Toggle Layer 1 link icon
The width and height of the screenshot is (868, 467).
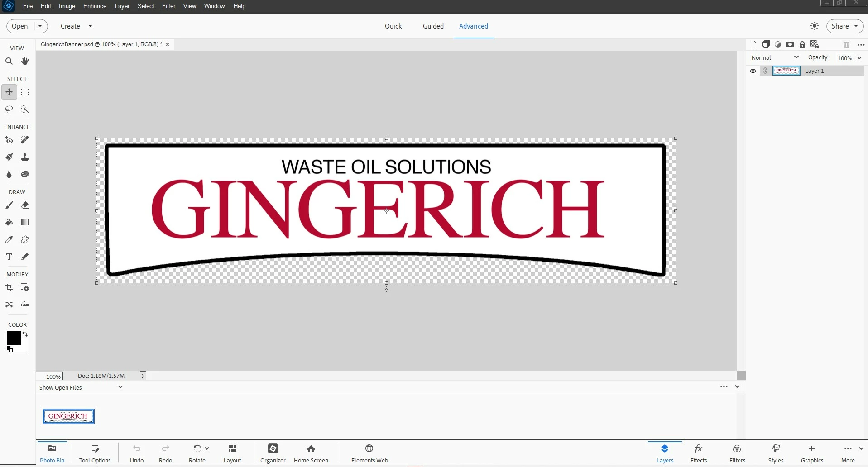[765, 71]
